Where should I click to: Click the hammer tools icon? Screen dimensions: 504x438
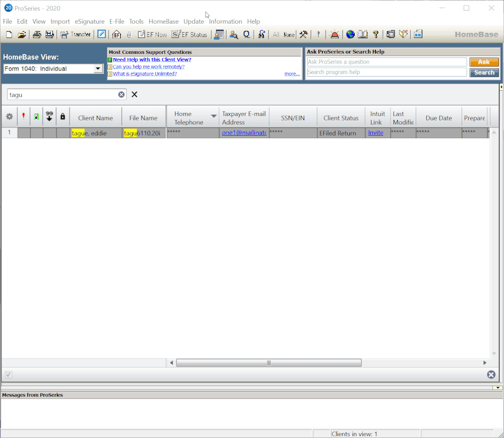(x=303, y=35)
